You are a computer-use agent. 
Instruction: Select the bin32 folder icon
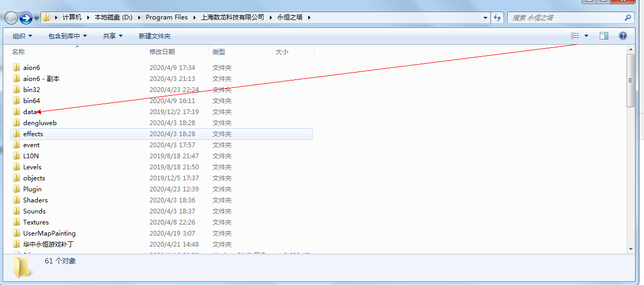pos(17,89)
